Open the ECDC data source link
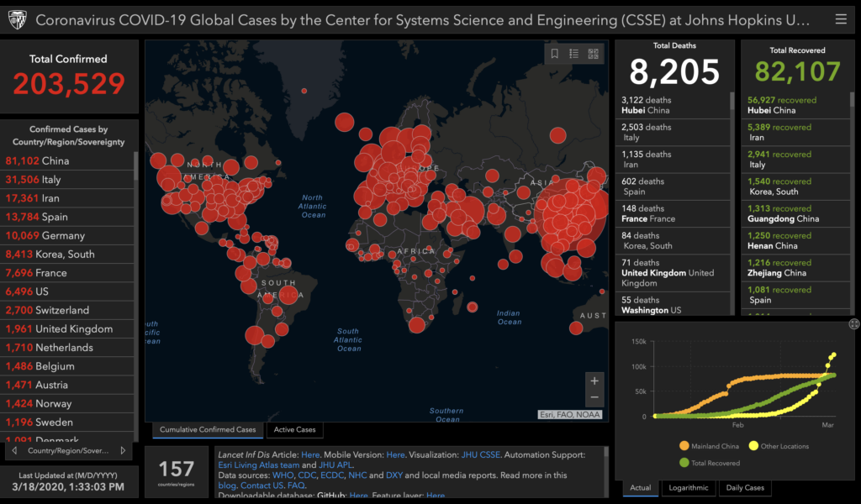Viewport: 861px width, 504px height. point(332,475)
